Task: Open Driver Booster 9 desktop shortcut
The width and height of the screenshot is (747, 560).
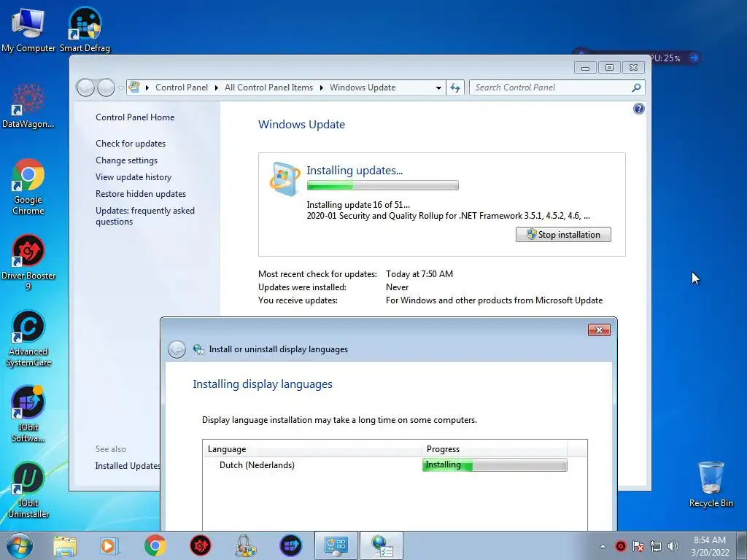Action: coord(28,262)
